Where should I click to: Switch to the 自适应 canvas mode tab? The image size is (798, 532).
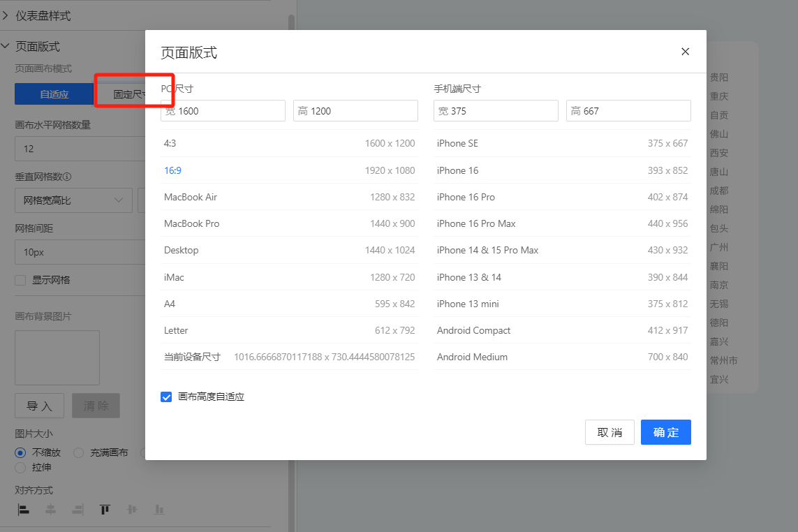pos(54,94)
